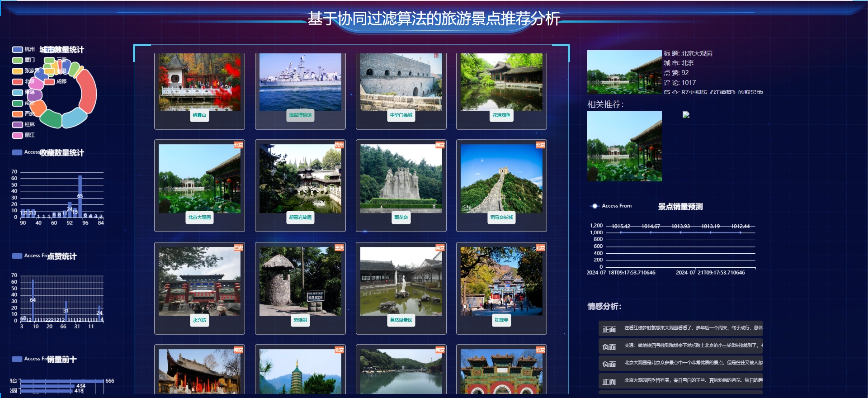Click the dark green donut slice
Image resolution: width=868 pixels, height=398 pixels.
(x=51, y=119)
